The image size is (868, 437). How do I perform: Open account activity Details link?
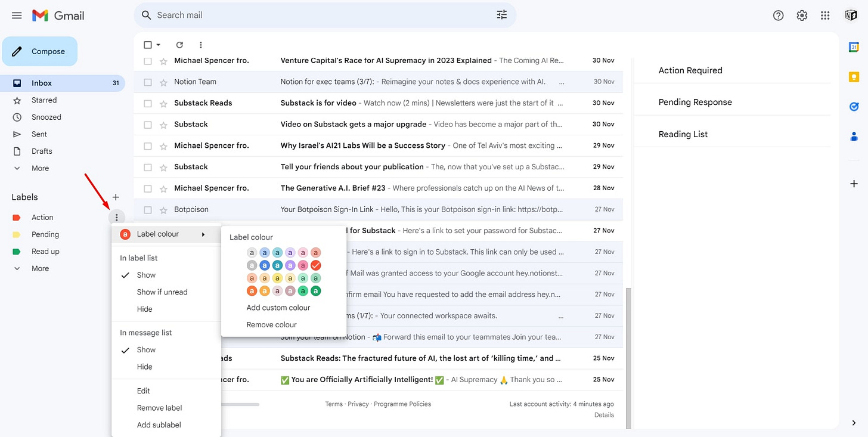click(x=604, y=415)
